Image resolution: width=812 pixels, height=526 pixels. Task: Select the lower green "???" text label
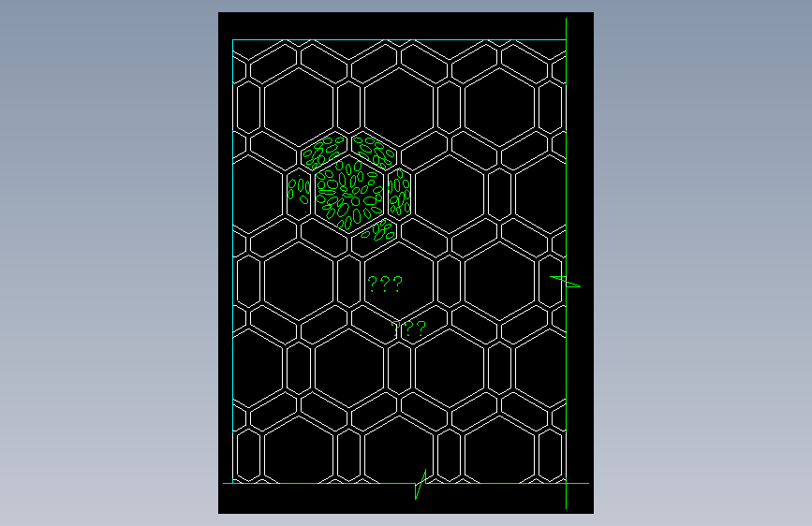coord(408,329)
